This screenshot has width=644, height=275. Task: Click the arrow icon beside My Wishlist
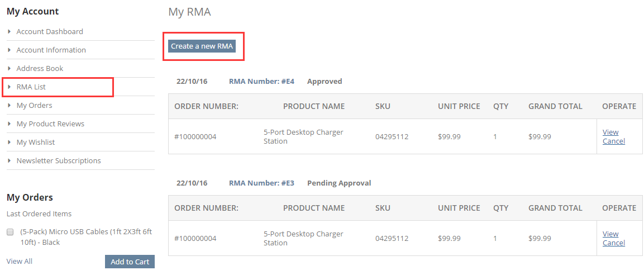9,142
